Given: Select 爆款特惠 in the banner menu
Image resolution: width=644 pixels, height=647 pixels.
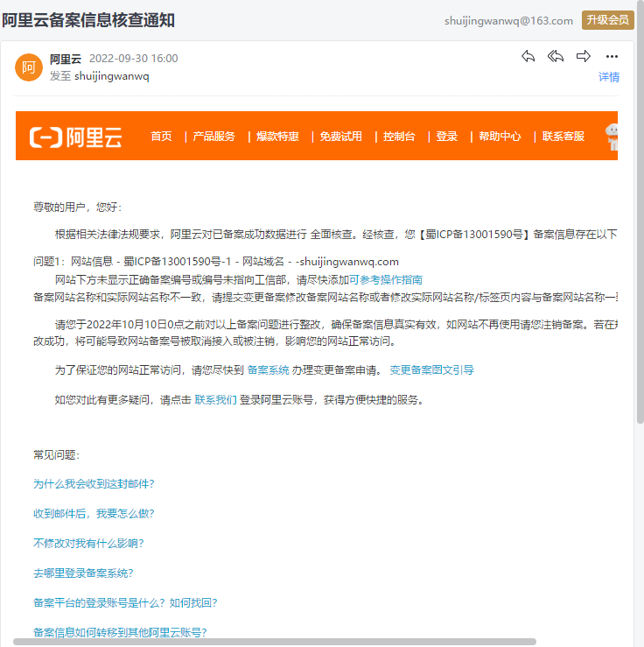Looking at the screenshot, I should tap(277, 137).
